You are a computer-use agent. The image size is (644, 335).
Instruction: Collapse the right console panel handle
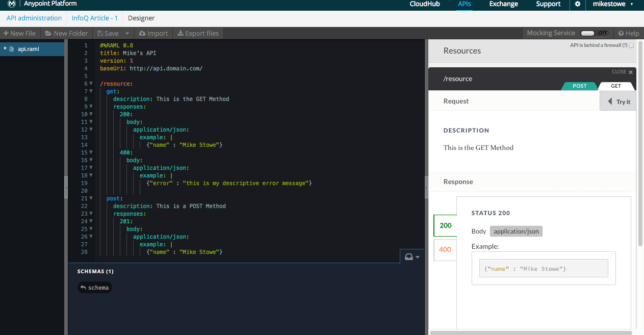coord(426,188)
